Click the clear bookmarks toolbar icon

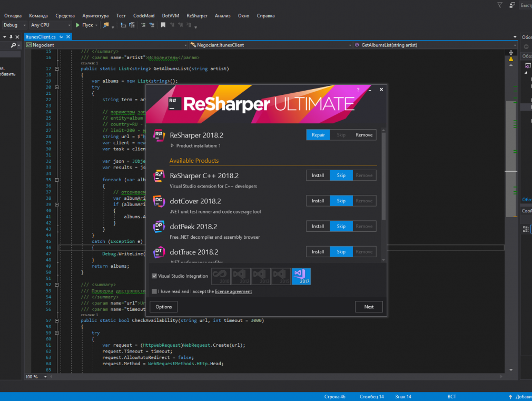click(x=189, y=25)
